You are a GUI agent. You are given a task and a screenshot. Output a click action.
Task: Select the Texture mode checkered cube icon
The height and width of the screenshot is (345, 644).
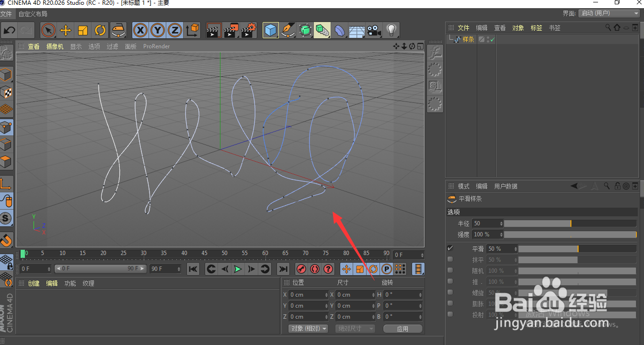coord(6,92)
